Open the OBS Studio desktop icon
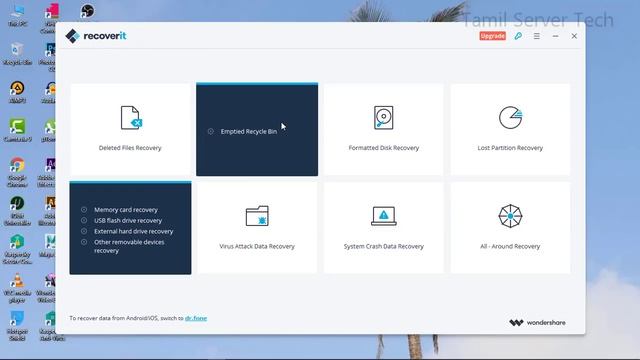This screenshot has height=360, width=640. [87, 11]
